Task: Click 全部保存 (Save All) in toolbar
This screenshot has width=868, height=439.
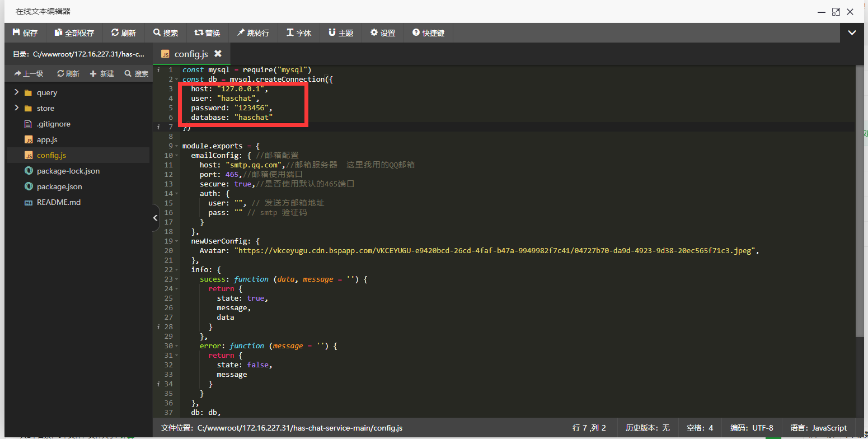Action: (74, 33)
